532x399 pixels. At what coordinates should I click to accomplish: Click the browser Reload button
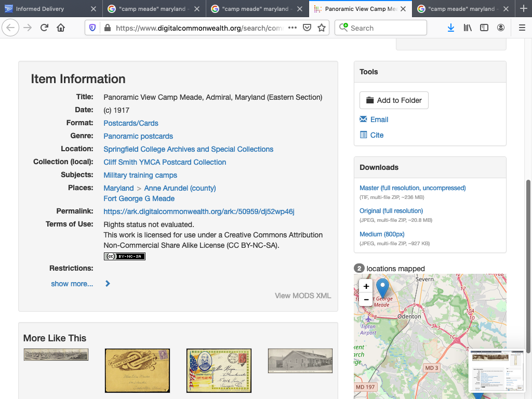(45, 28)
